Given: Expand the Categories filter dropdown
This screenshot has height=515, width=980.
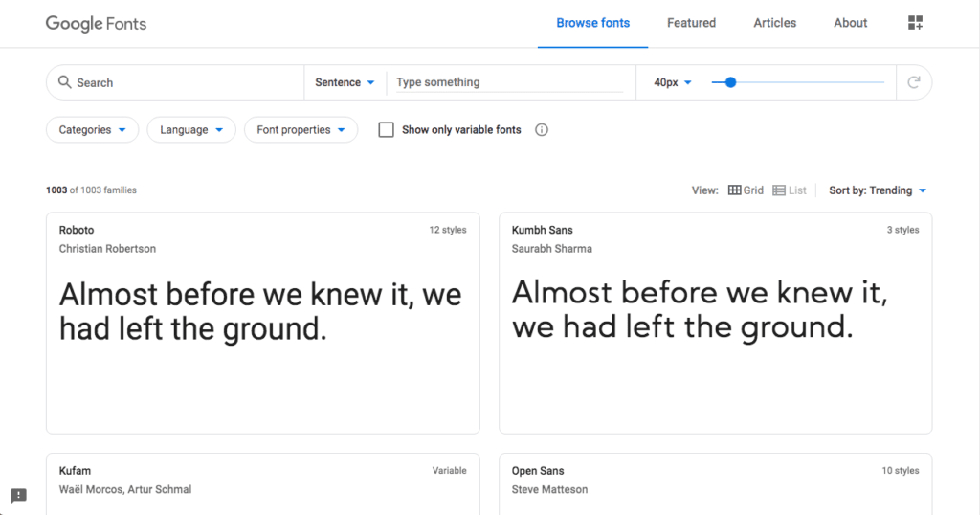Looking at the screenshot, I should pos(92,130).
